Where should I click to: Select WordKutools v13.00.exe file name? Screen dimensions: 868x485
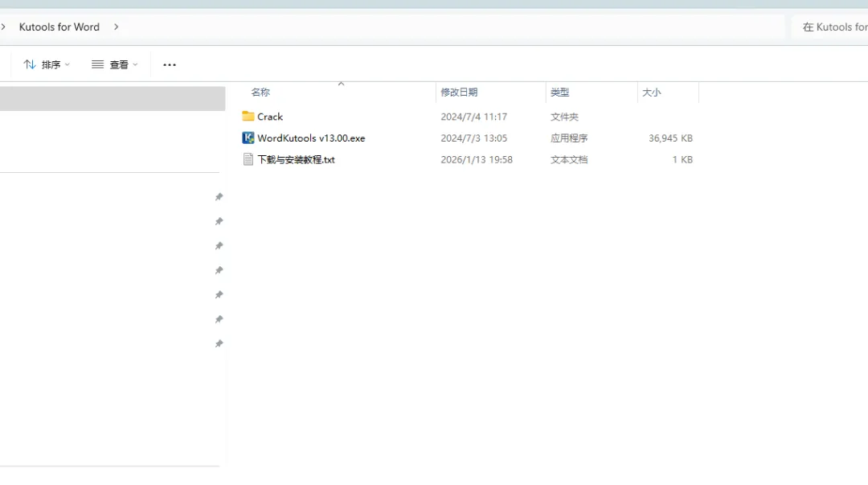coord(311,138)
